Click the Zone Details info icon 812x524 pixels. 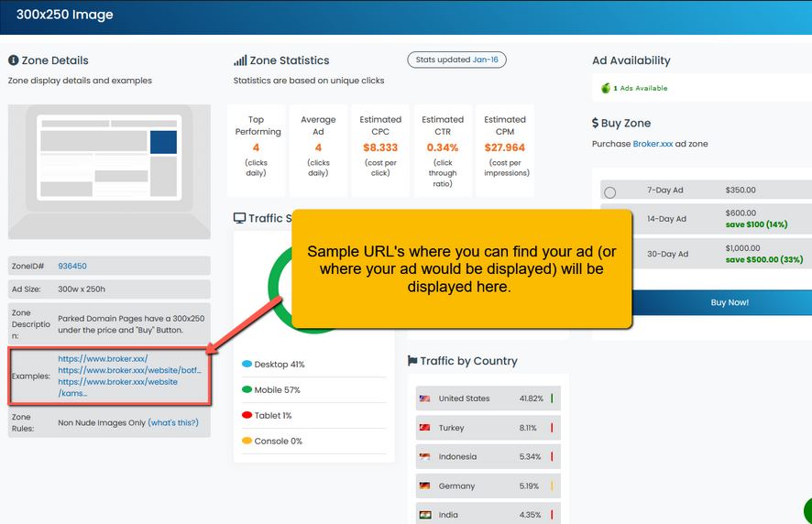coord(14,60)
